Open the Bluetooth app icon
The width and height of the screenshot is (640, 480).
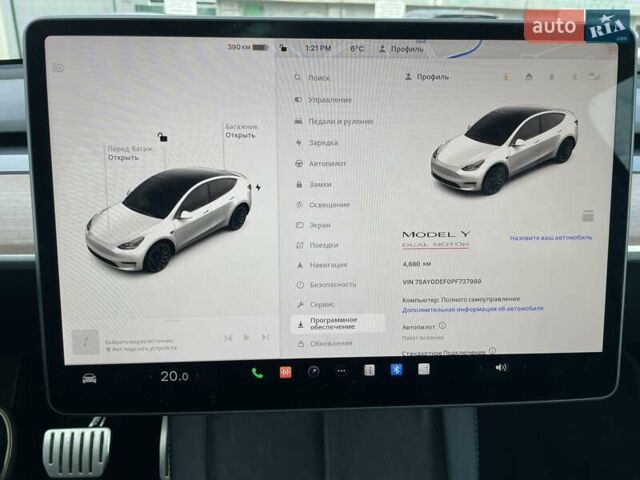396,369
